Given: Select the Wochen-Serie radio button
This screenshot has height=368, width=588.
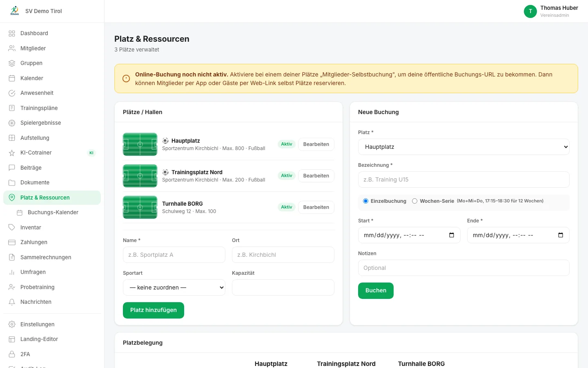Looking at the screenshot, I should (415, 201).
